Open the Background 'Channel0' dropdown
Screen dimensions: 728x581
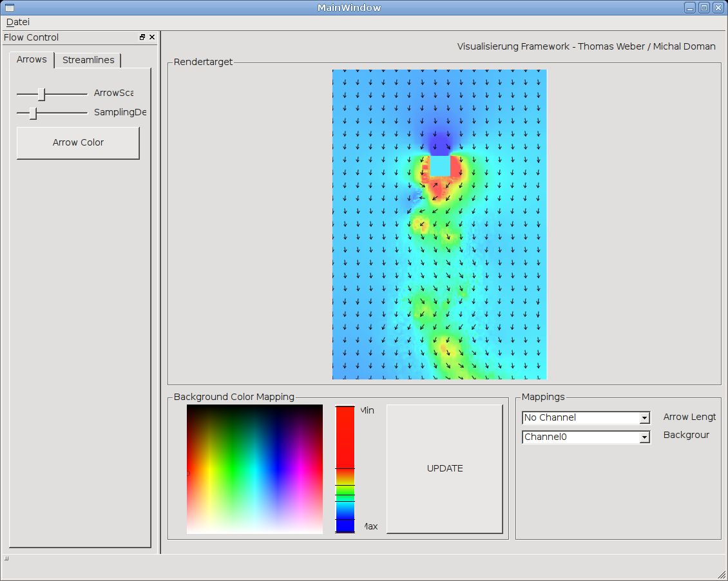click(644, 437)
